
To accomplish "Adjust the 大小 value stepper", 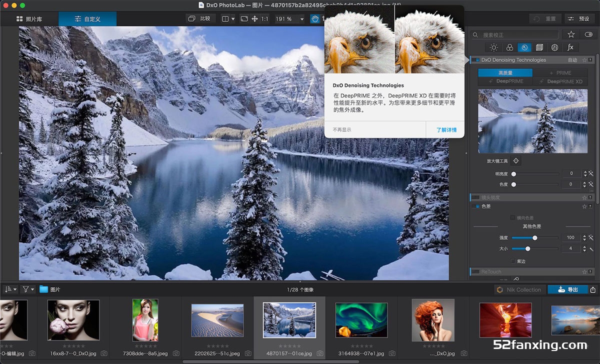I will click(585, 248).
